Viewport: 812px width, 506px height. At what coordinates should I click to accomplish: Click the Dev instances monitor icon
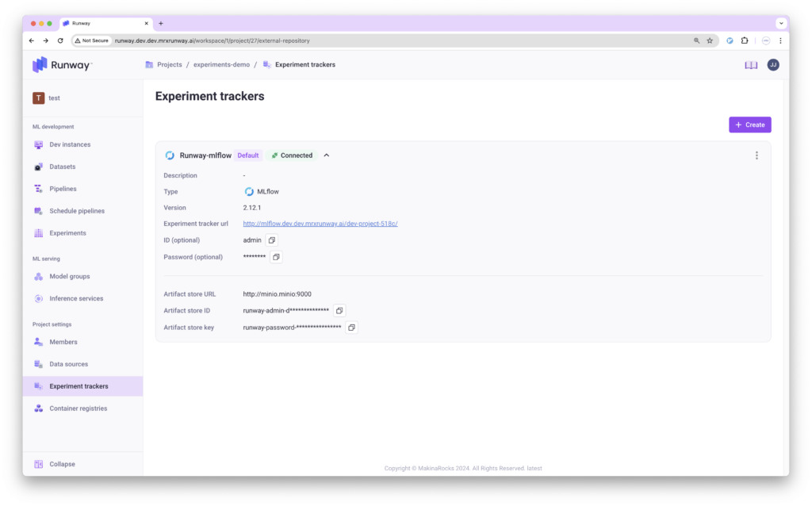pos(38,144)
